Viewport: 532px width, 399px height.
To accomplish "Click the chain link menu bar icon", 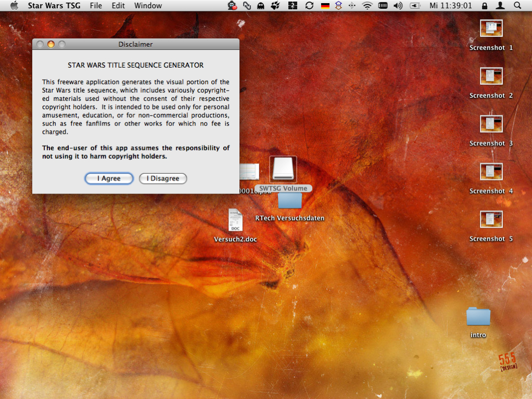I will pos(247,5).
